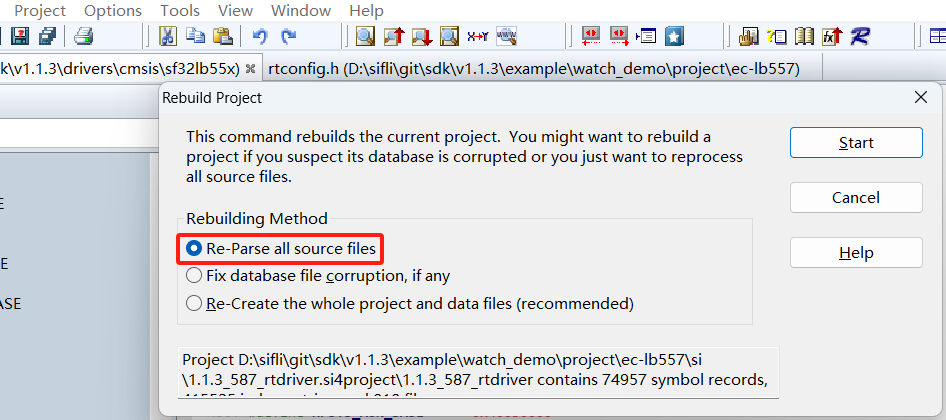Click the Undo arrow icon
Image resolution: width=946 pixels, height=420 pixels.
click(x=259, y=36)
